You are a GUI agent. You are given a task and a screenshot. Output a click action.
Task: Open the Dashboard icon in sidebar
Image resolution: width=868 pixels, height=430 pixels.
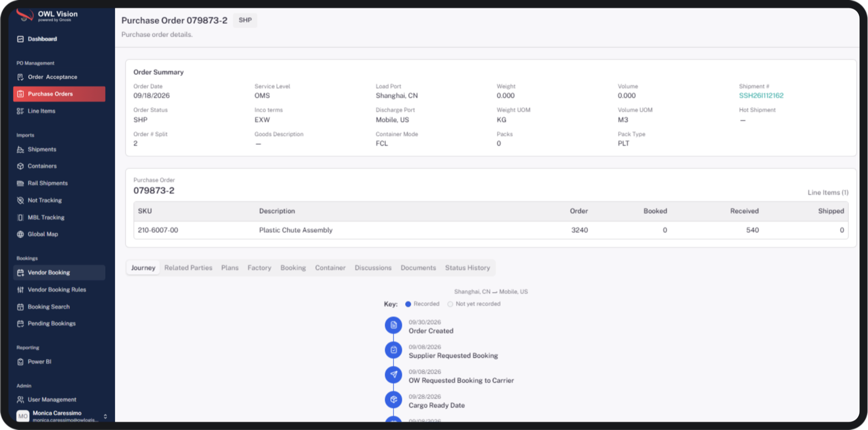21,39
